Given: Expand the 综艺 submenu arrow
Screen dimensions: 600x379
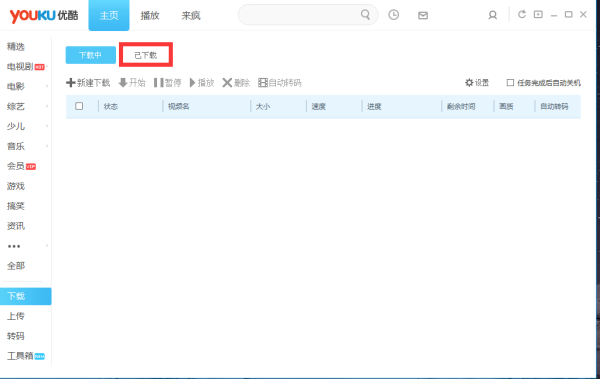Looking at the screenshot, I should click(x=47, y=106).
